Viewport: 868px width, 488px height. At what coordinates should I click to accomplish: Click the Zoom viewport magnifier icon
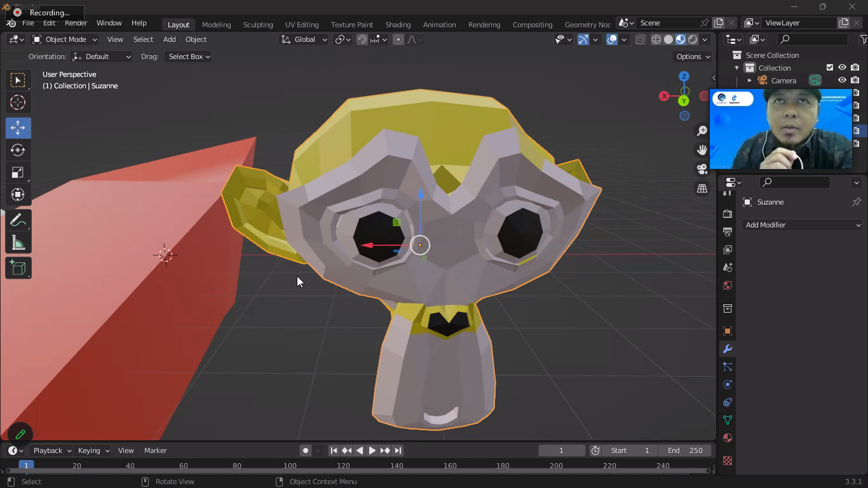point(702,131)
